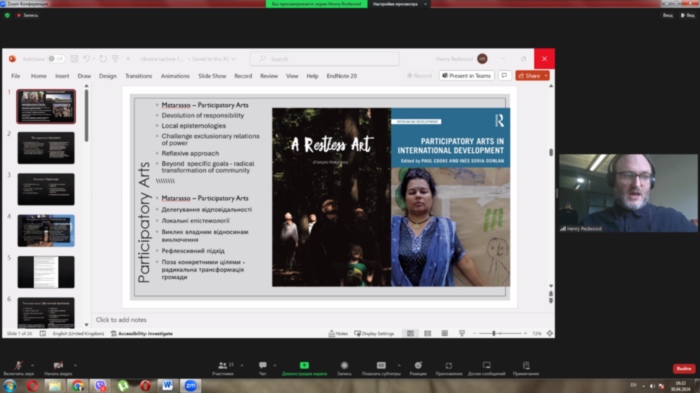Expand the file name saved-location dropdown
The image size is (700, 393).
click(x=233, y=59)
